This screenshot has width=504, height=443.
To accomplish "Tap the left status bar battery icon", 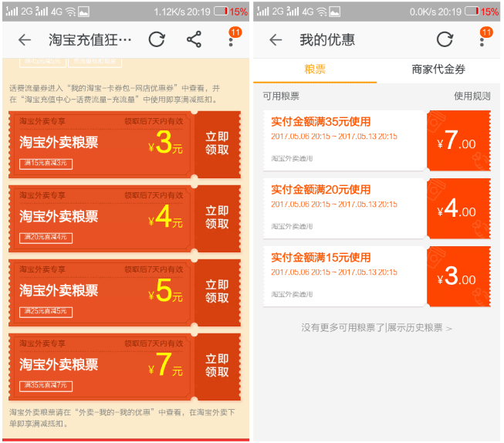I will (x=222, y=12).
